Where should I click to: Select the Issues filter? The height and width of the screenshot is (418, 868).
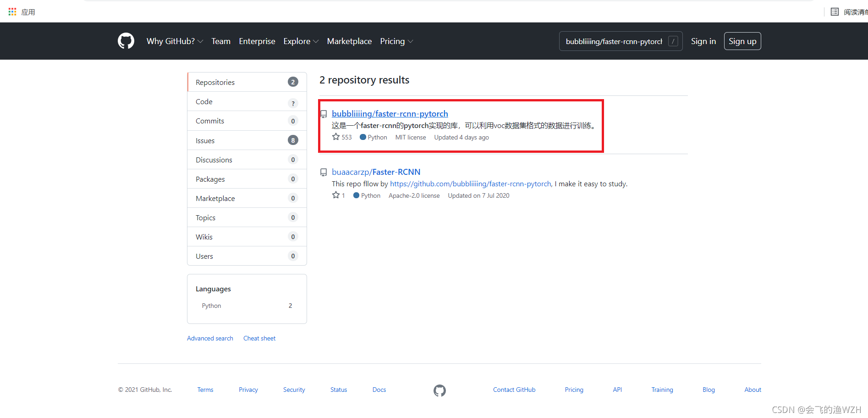click(247, 140)
